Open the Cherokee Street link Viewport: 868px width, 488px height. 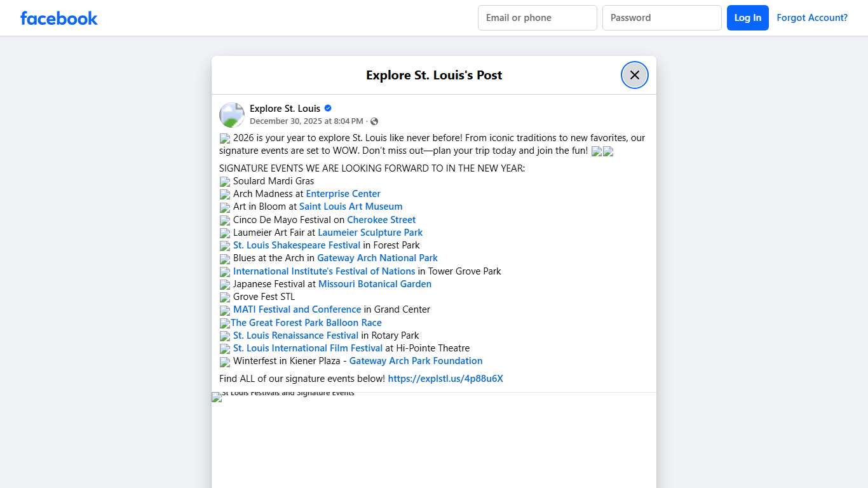pyautogui.click(x=381, y=220)
